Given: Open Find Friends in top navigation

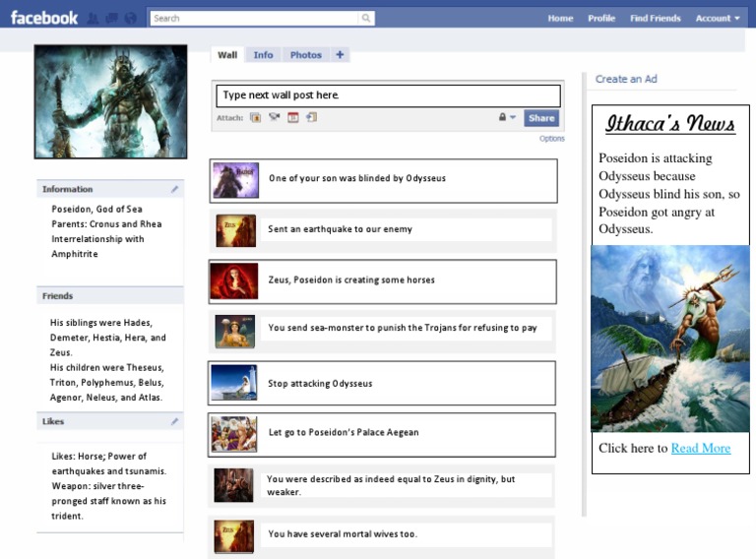Looking at the screenshot, I should [656, 19].
